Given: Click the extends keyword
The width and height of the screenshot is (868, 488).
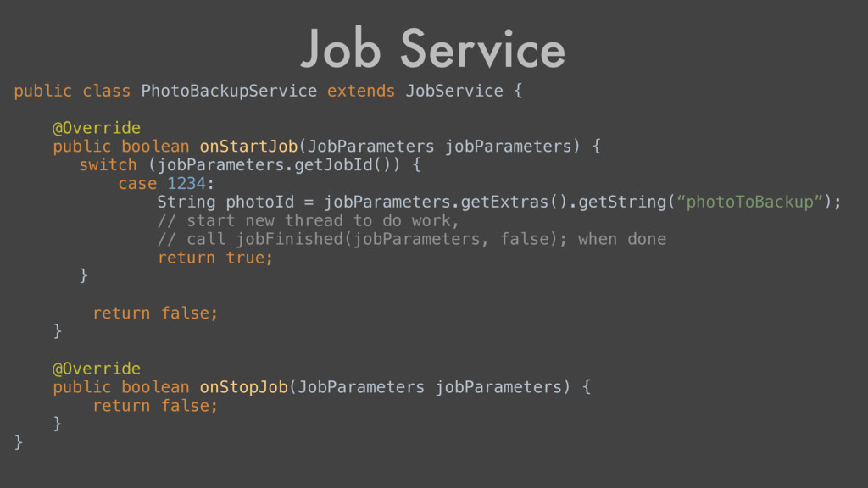Looking at the screenshot, I should pos(361,91).
